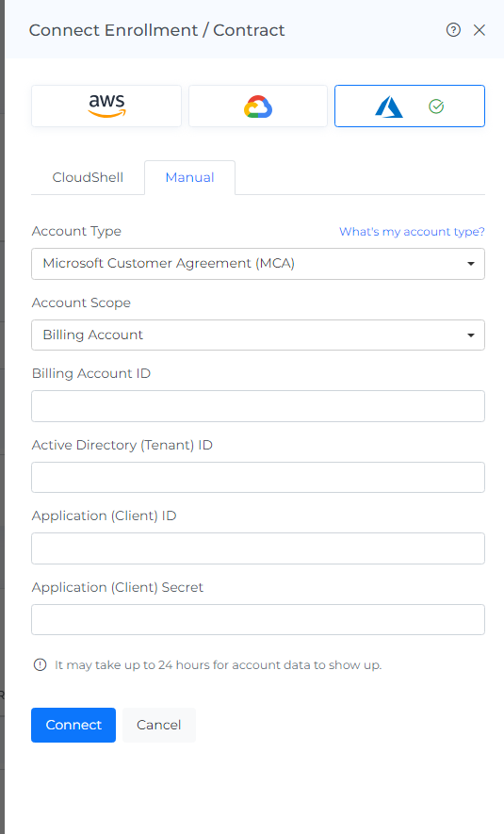Click the Account Scope dropdown arrow
Viewport: 504px width, 834px height.
click(470, 335)
